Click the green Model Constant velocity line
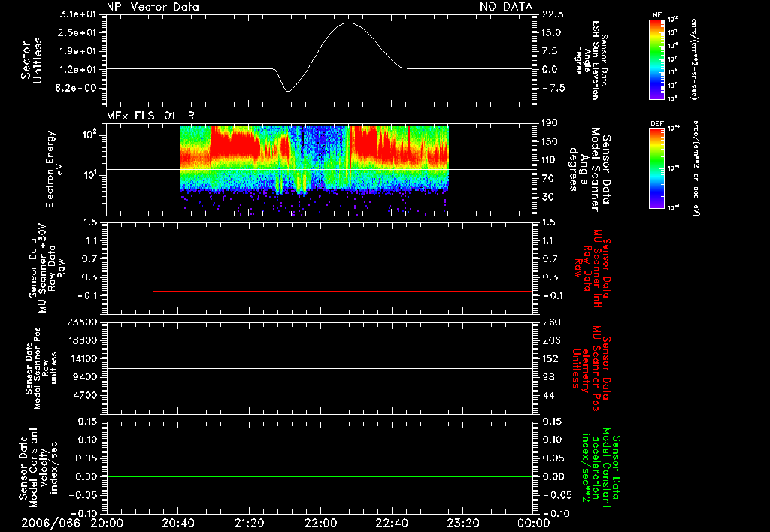The image size is (770, 532). click(320, 476)
